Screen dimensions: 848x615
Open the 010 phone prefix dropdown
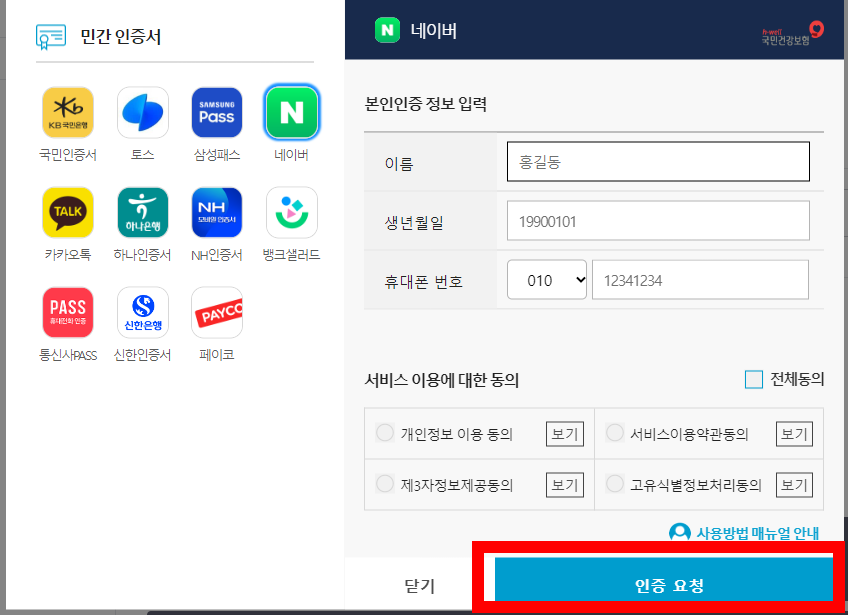tap(546, 279)
